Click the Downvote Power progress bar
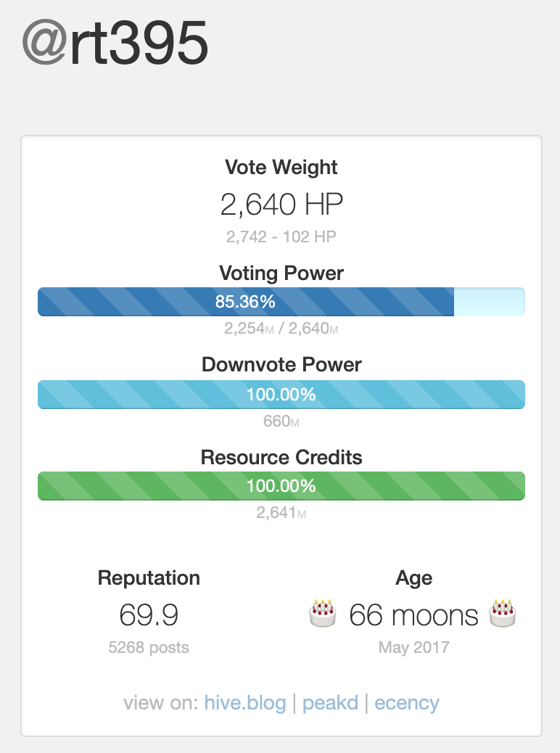This screenshot has width=560, height=753. tap(281, 395)
